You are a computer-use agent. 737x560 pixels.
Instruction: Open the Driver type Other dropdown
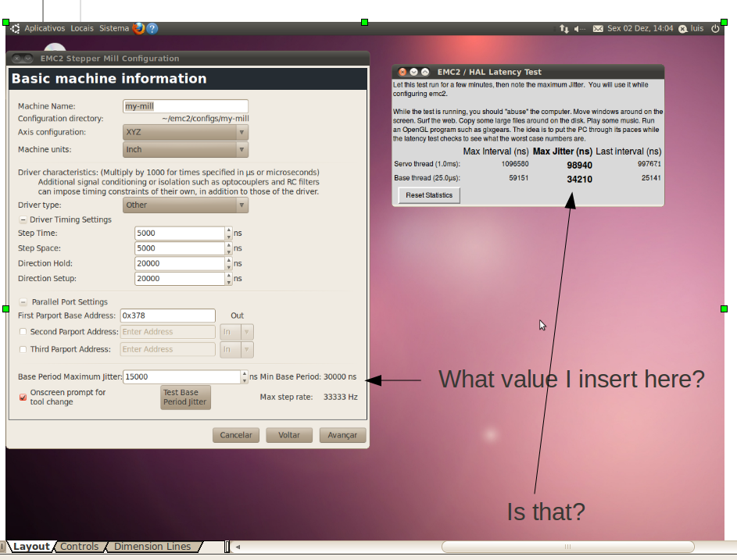coord(185,205)
